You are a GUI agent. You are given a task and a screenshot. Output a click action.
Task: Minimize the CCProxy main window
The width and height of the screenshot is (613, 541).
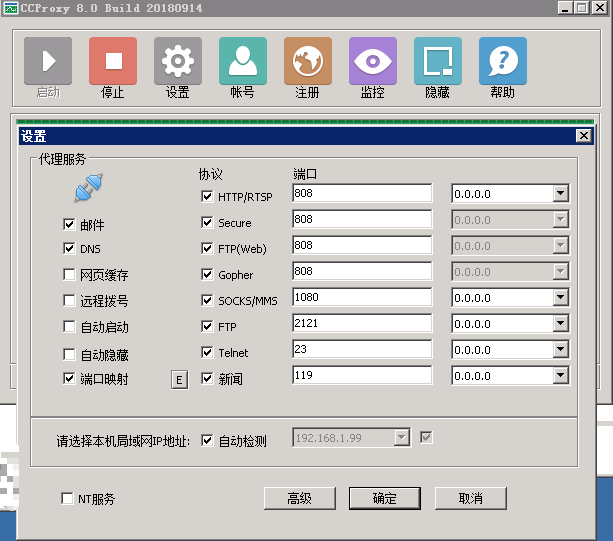point(565,7)
